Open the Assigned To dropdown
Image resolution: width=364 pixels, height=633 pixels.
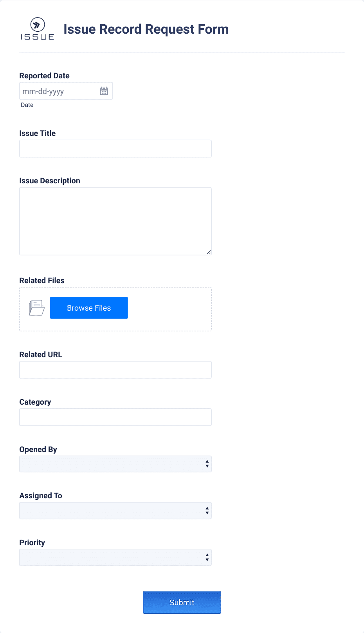(x=115, y=510)
